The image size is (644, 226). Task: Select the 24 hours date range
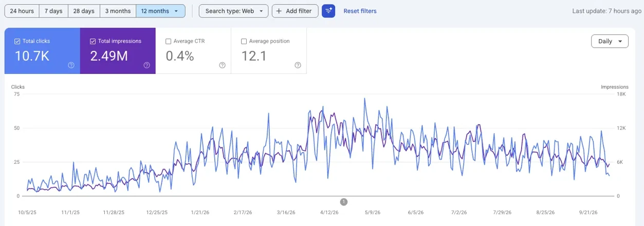22,11
